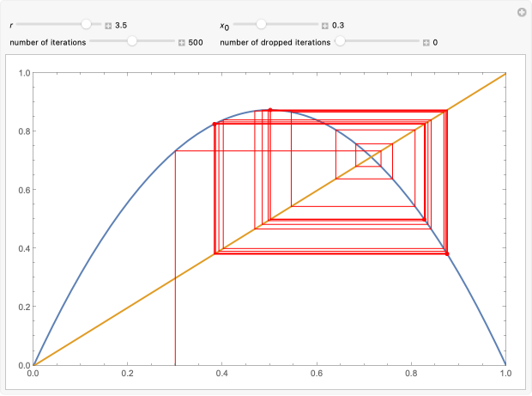Image resolution: width=532 pixels, height=396 pixels.
Task: Expand number of dropped iterations controls
Action: pos(426,41)
